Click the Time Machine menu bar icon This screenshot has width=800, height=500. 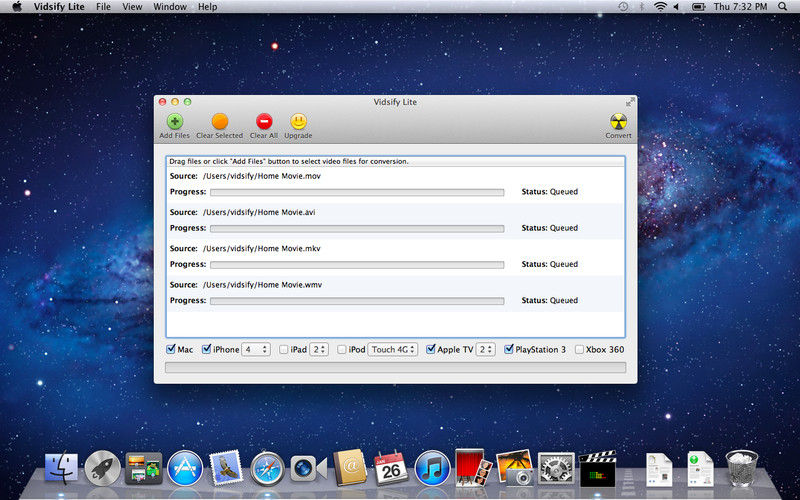623,7
